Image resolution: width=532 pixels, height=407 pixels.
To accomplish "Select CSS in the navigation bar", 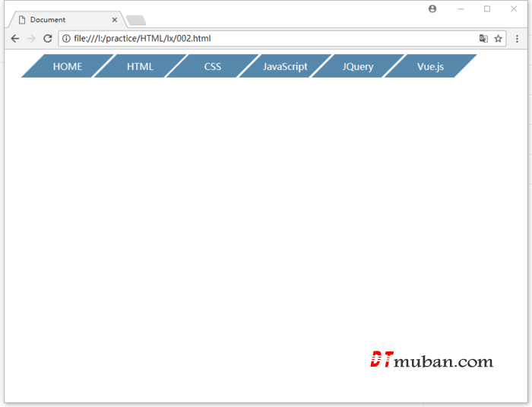I will pyautogui.click(x=213, y=66).
